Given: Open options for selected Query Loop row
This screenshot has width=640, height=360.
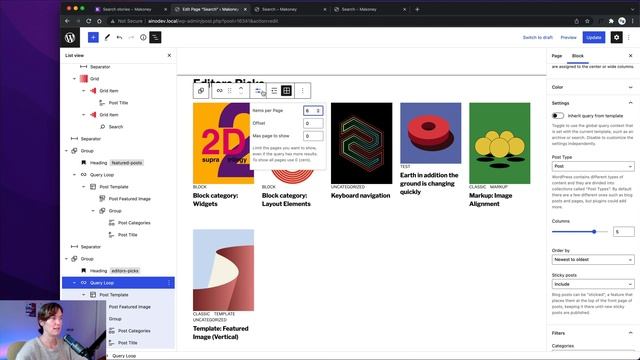Looking at the screenshot, I should coord(169,282).
